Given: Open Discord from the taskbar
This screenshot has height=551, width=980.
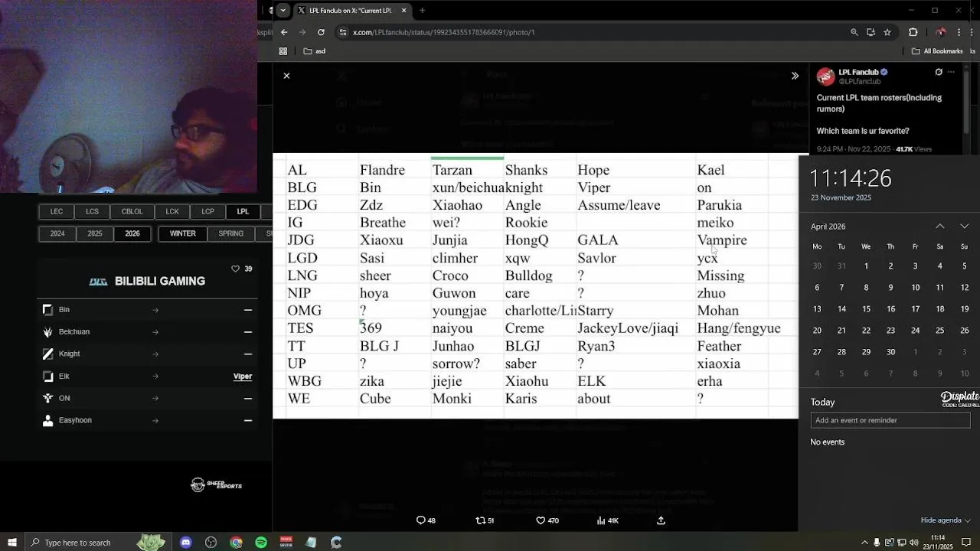Looking at the screenshot, I should (185, 543).
